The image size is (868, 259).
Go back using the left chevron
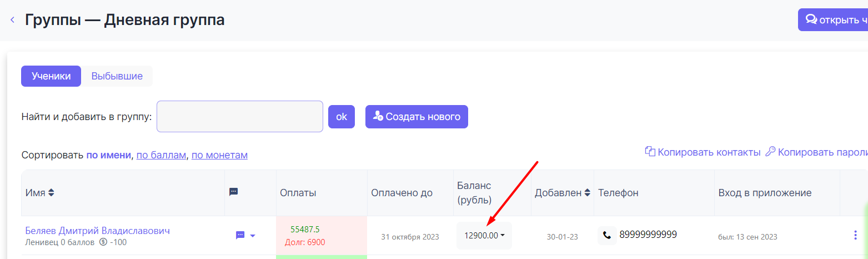[x=12, y=21]
